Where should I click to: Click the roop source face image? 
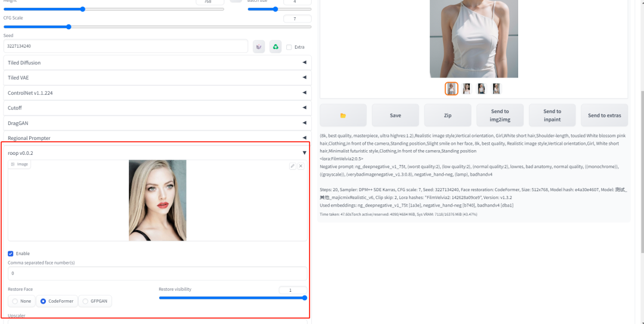pyautogui.click(x=157, y=200)
